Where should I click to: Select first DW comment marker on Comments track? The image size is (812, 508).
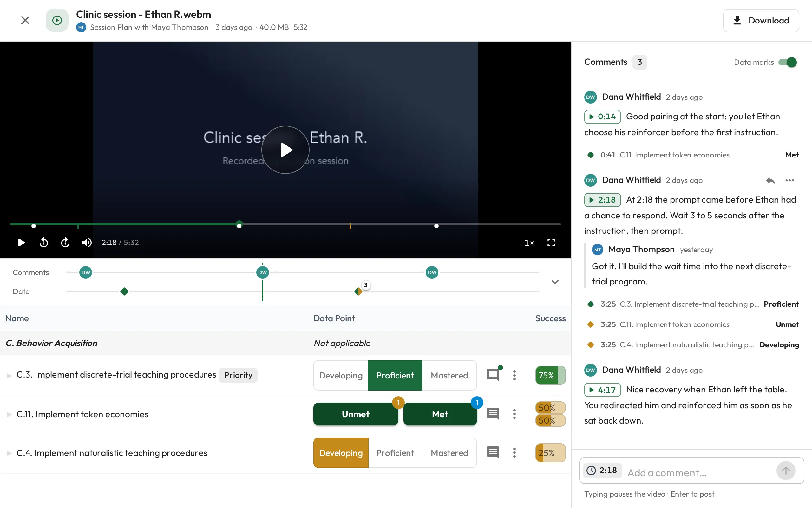click(86, 272)
